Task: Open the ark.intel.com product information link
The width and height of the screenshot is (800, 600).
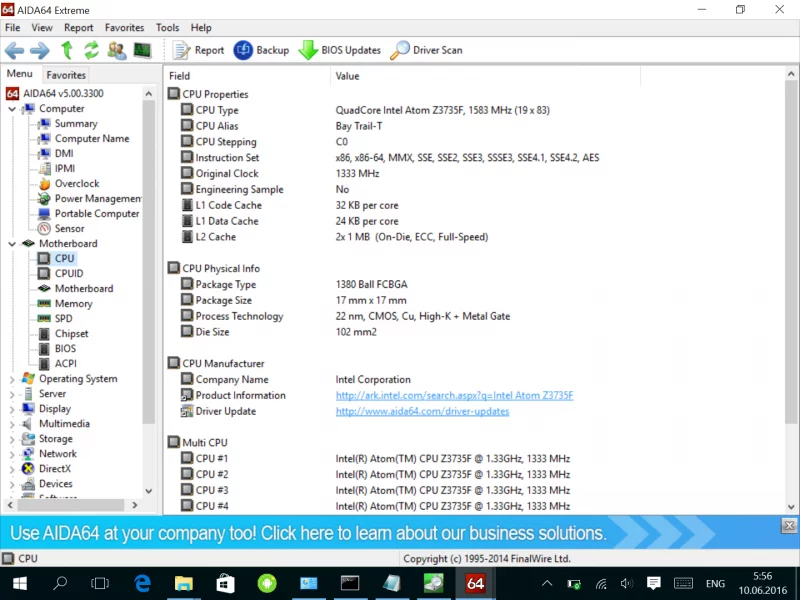Action: point(454,396)
